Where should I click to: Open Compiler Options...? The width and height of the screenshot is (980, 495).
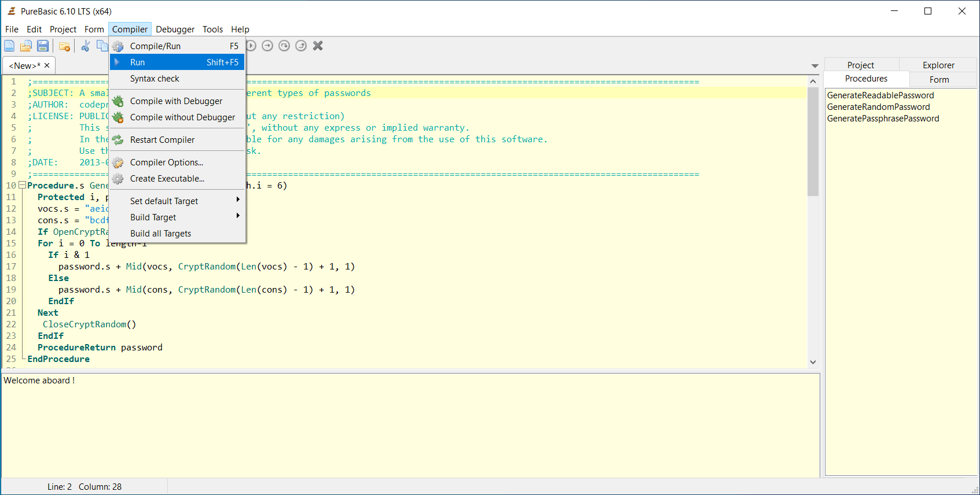(x=178, y=162)
